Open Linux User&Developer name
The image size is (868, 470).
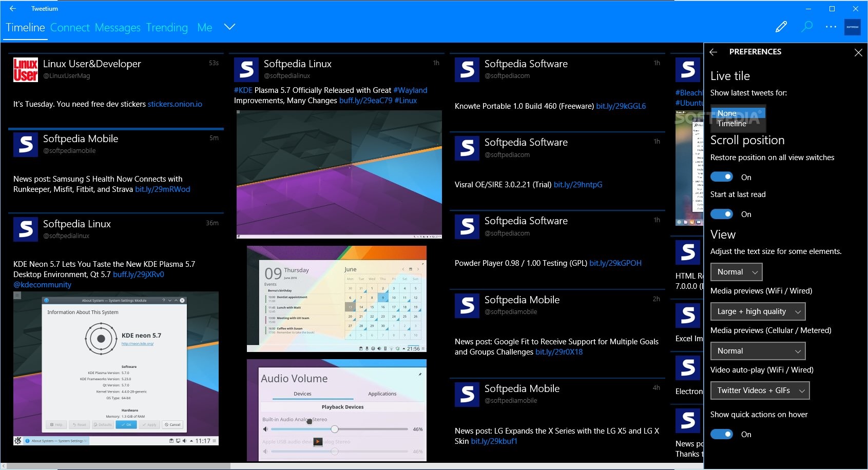coord(92,64)
